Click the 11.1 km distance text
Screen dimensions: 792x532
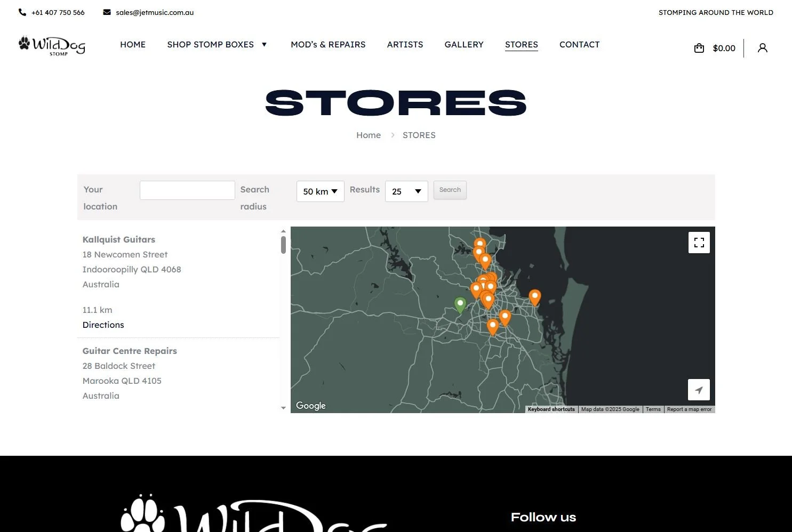pyautogui.click(x=97, y=310)
